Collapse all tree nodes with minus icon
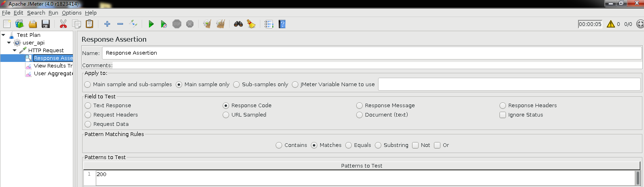The image size is (644, 187). (120, 24)
